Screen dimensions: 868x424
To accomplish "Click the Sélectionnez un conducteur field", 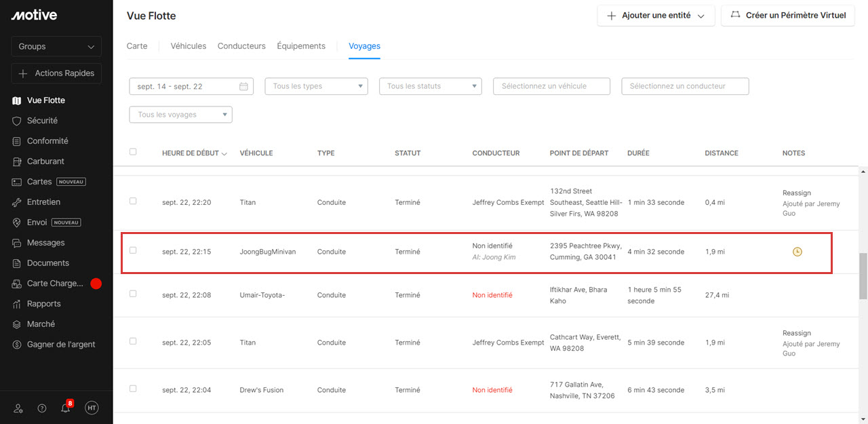I will [685, 86].
